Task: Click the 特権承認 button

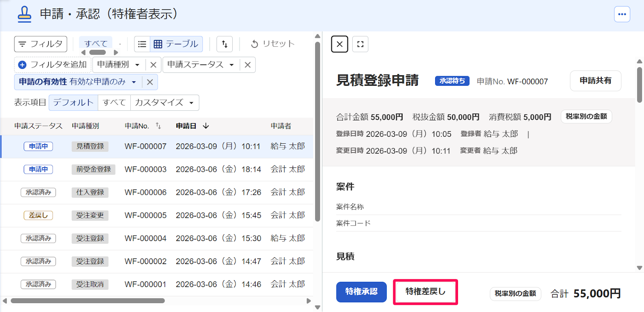Action: 361,292
